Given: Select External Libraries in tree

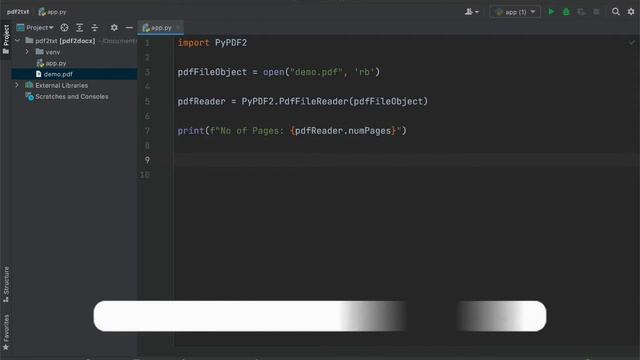Looking at the screenshot, I should coord(57,85).
